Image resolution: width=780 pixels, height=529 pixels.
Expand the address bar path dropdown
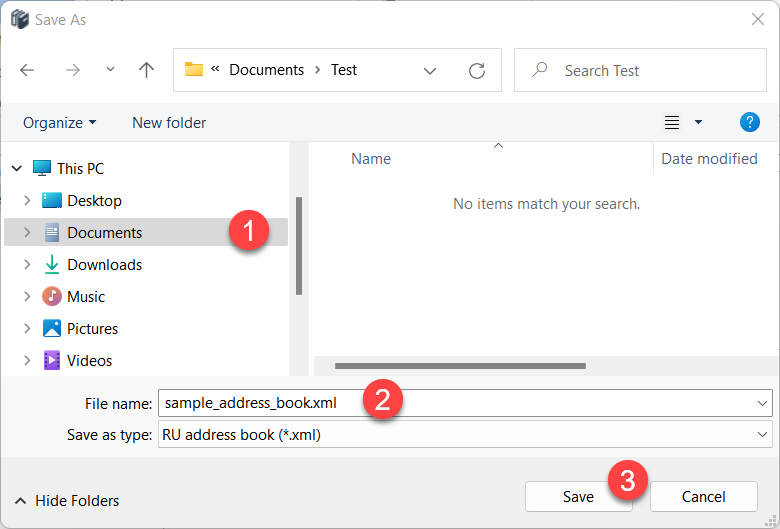(430, 70)
